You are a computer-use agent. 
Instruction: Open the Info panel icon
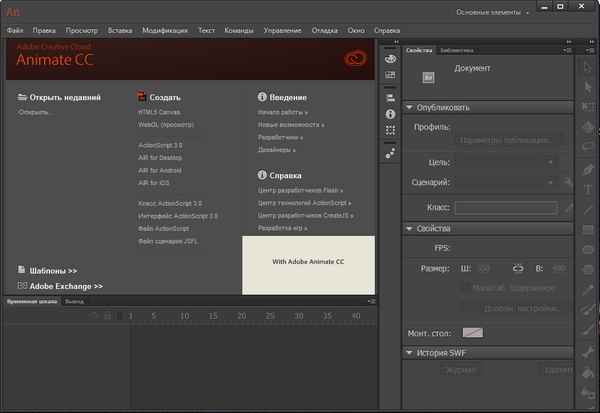(390, 114)
